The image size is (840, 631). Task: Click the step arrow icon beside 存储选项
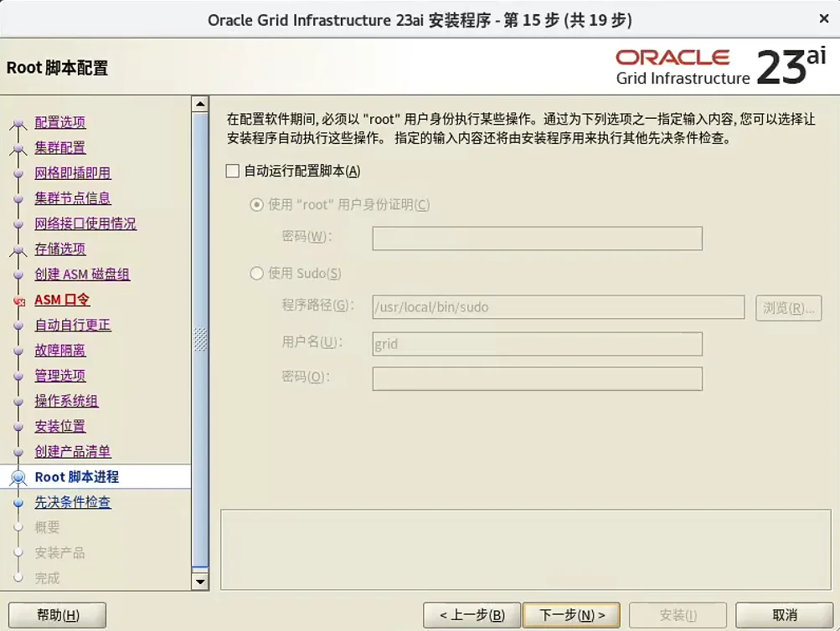click(x=20, y=249)
